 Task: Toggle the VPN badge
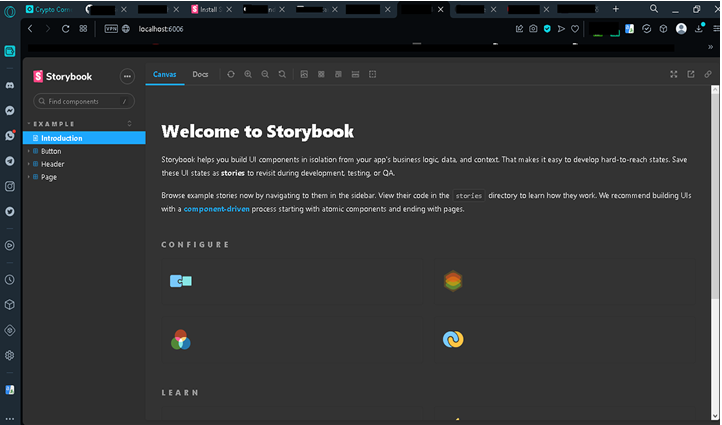pyautogui.click(x=111, y=29)
